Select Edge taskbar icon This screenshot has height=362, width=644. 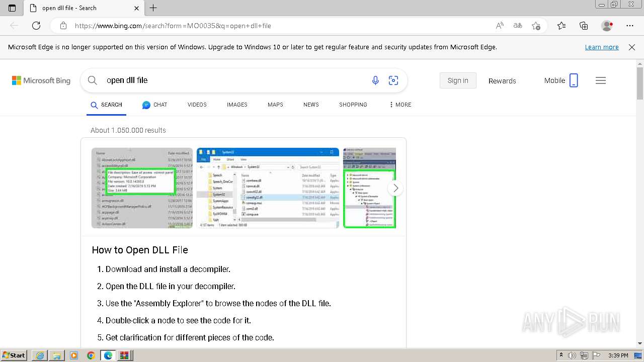(x=108, y=355)
